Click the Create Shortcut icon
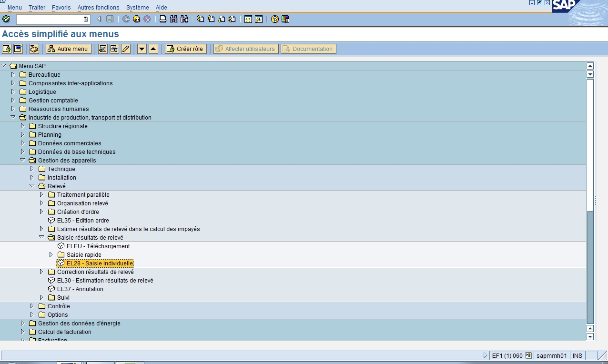The image size is (608, 364). [259, 19]
